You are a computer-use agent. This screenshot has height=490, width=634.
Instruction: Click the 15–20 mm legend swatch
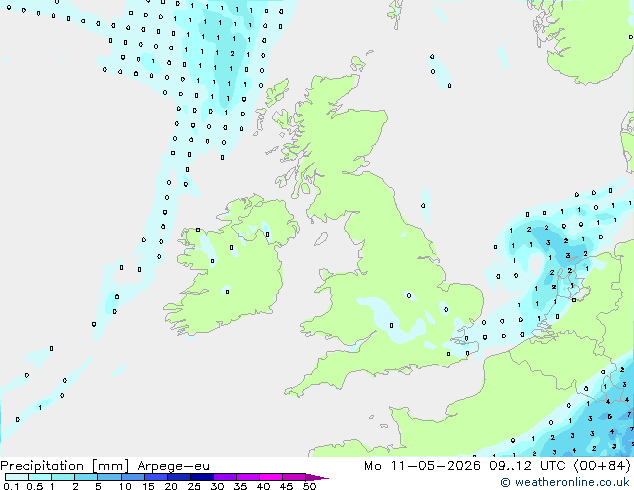click(155, 477)
